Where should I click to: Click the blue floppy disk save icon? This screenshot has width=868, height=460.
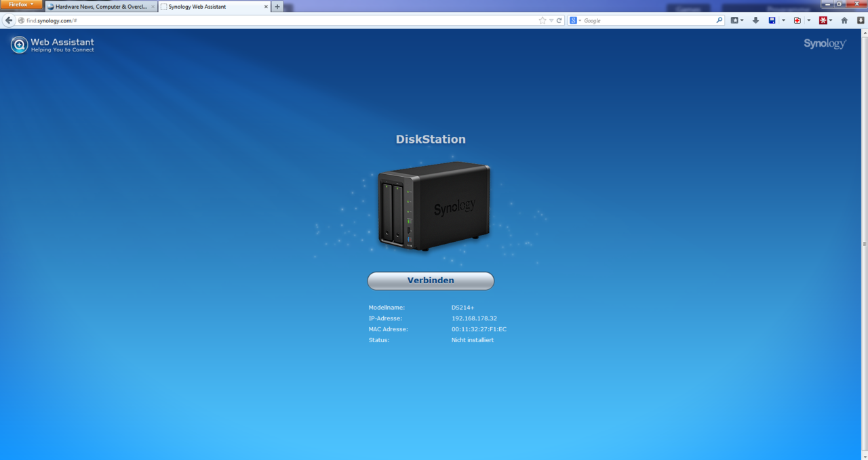pos(772,21)
